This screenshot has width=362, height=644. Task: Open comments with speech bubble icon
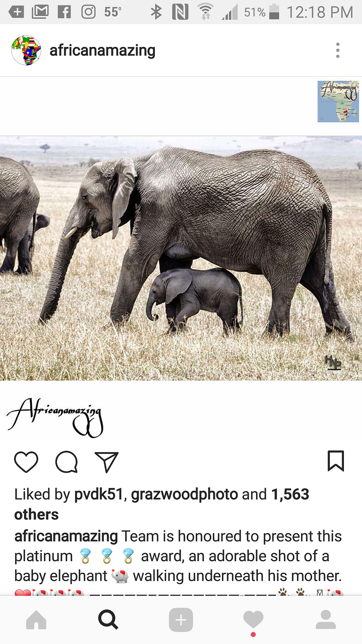[x=66, y=462]
